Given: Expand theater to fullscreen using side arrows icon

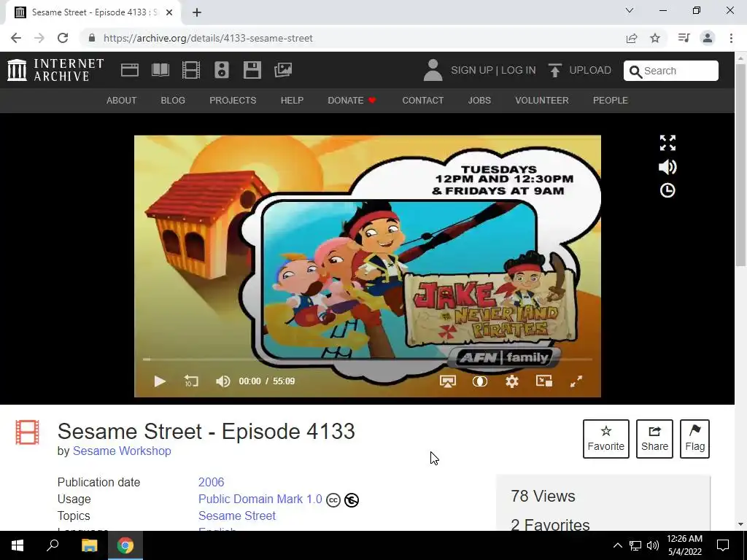Looking at the screenshot, I should coord(667,142).
